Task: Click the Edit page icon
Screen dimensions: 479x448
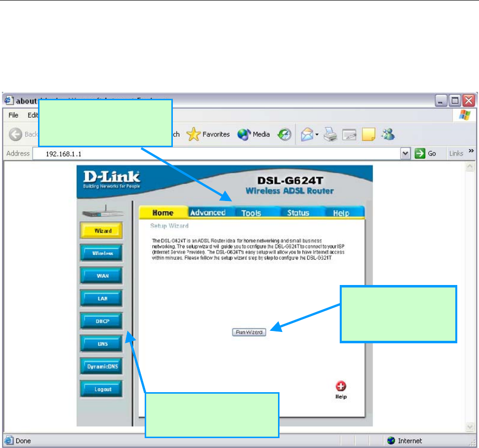Action: [349, 134]
